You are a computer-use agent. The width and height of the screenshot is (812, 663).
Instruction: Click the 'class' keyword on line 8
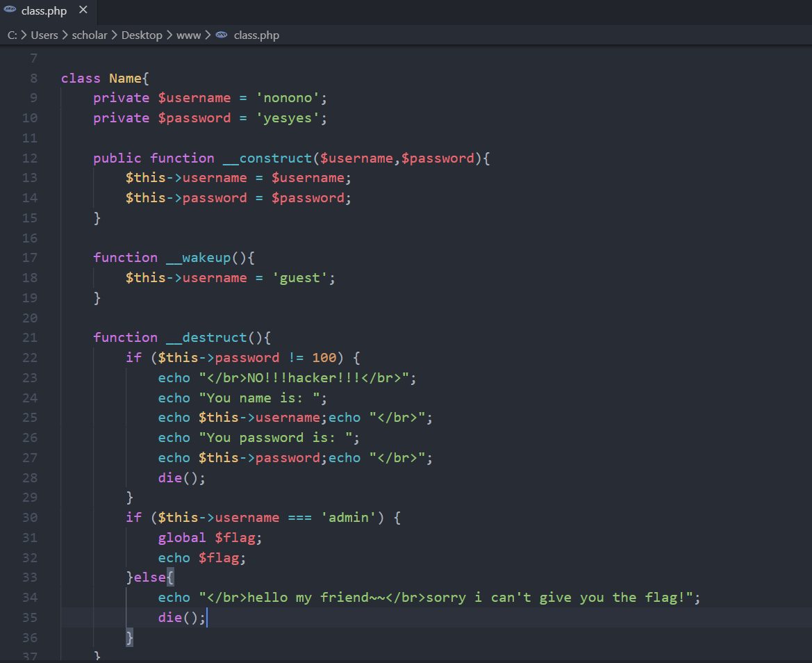[81, 79]
